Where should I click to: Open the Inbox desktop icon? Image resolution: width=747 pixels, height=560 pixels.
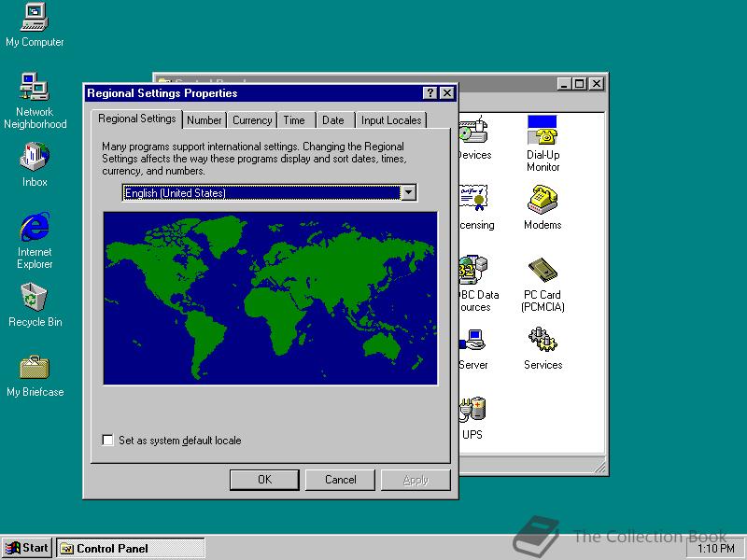(x=35, y=164)
